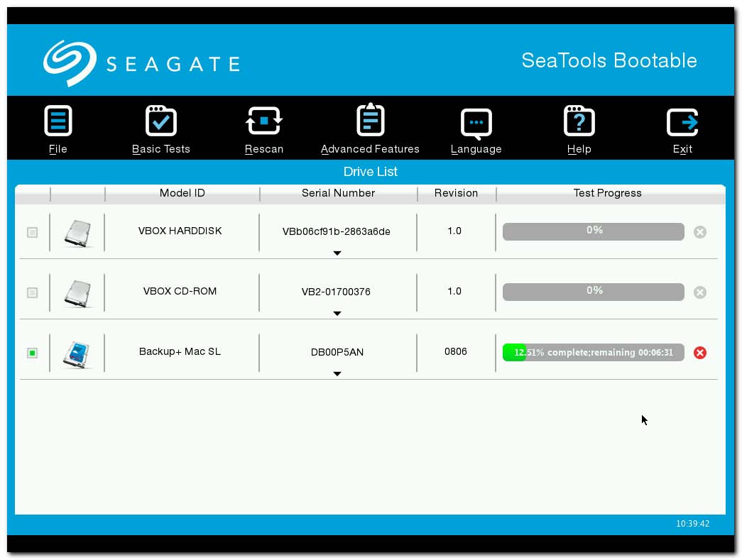Check the VBOX HARDDISK checkbox
Screen dimensions: 742x560
tap(32, 232)
